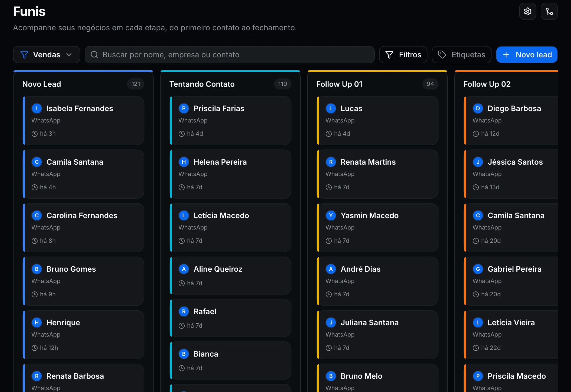Create a Novo lead
This screenshot has width=571, height=392.
click(x=527, y=55)
